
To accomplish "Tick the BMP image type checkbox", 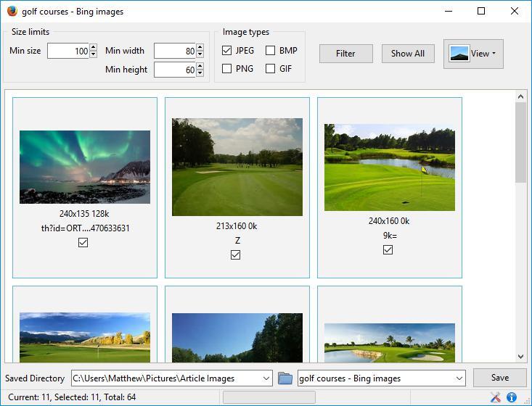I will pos(270,51).
